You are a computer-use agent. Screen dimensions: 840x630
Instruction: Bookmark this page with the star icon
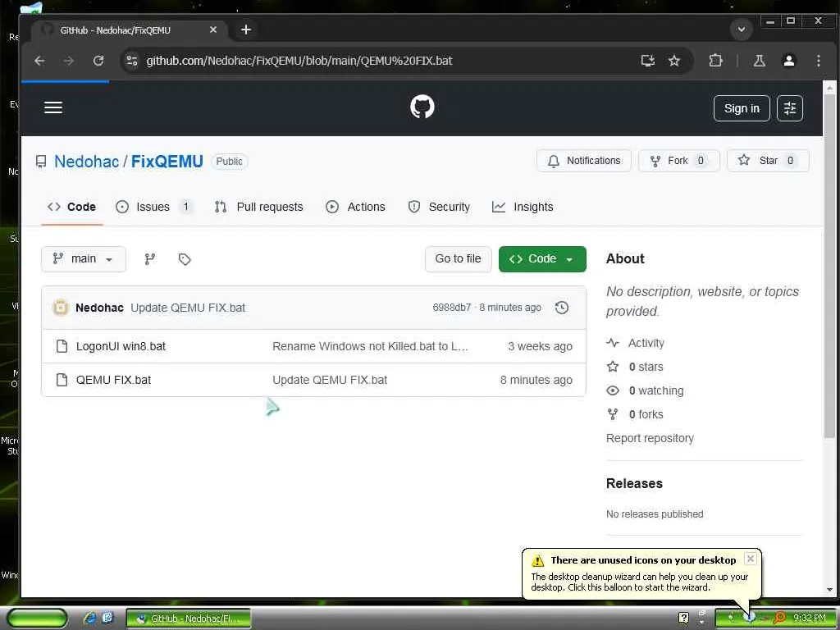pyautogui.click(x=674, y=61)
